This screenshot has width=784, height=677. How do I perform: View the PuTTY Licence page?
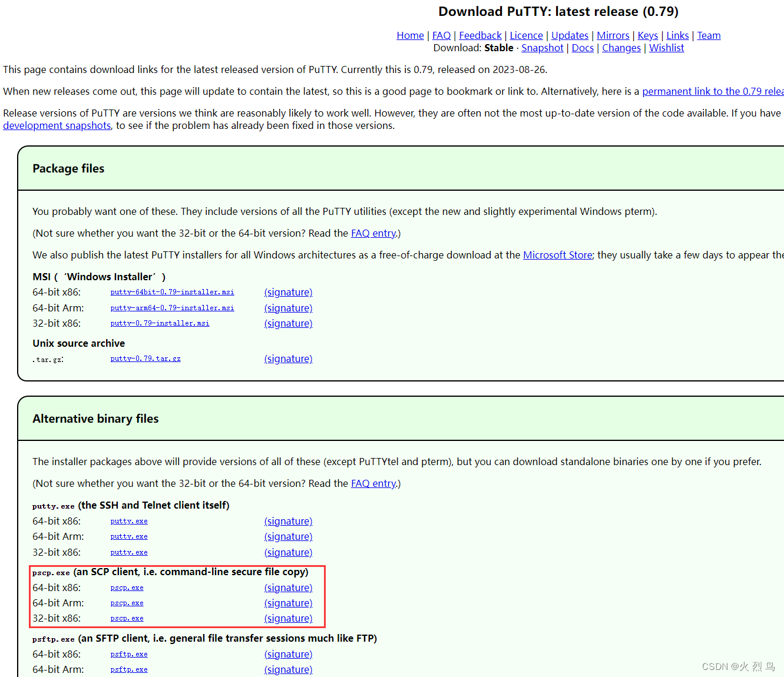tap(526, 35)
